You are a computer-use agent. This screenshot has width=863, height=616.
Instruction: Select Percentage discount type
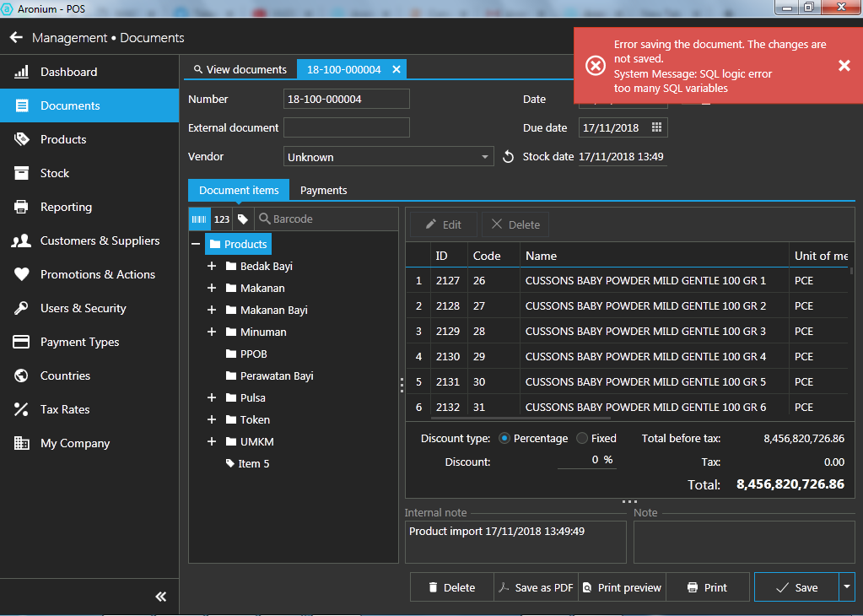tap(504, 438)
